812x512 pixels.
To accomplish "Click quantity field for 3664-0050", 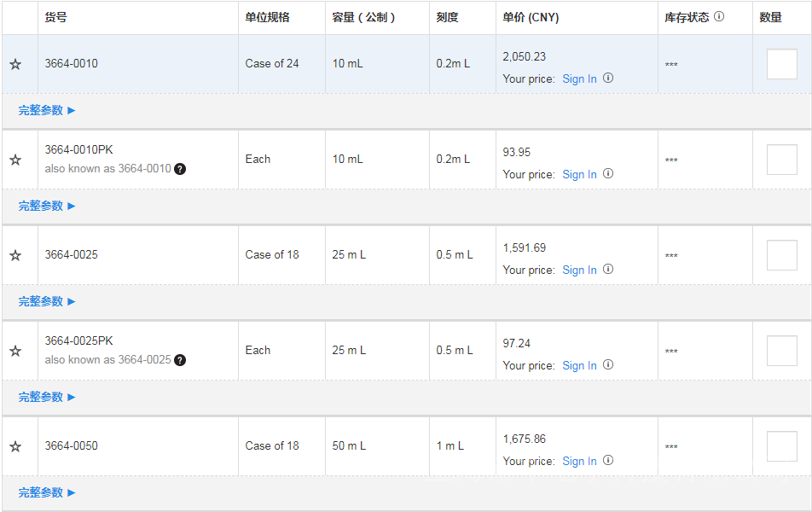I will (781, 446).
